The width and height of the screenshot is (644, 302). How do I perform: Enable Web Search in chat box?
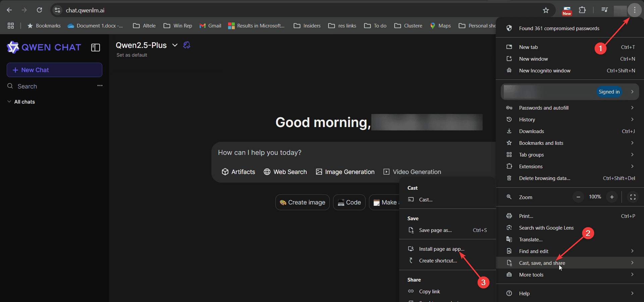point(285,172)
